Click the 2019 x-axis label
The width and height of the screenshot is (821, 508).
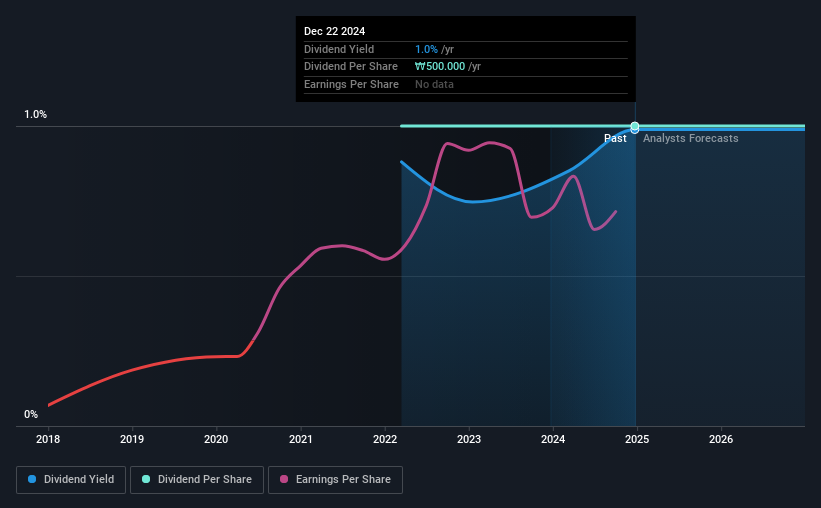132,439
